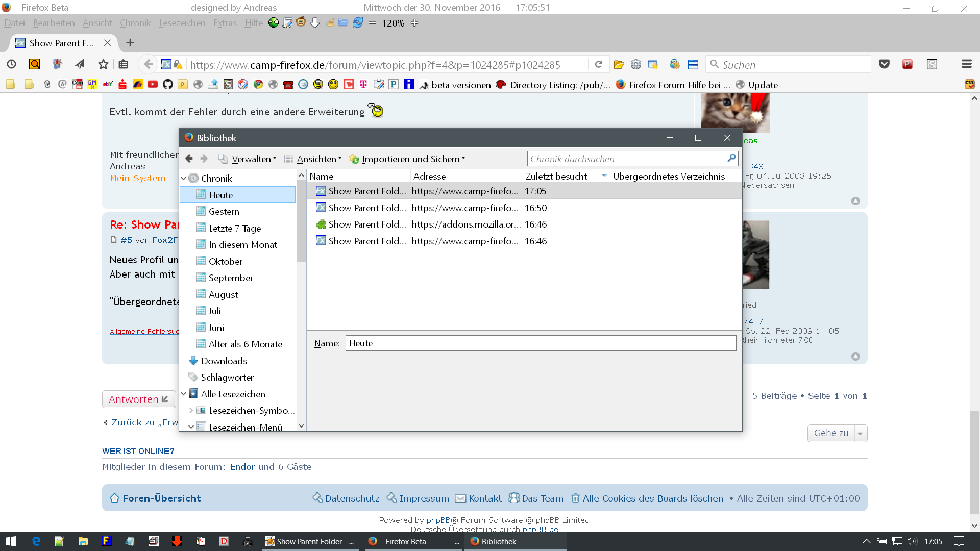Expand Lesezeichen-Symbolleiste tree node
This screenshot has width=980, height=551.
191,410
